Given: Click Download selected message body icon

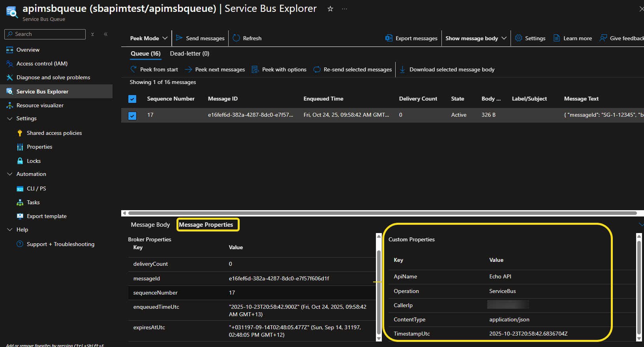Looking at the screenshot, I should point(402,69).
